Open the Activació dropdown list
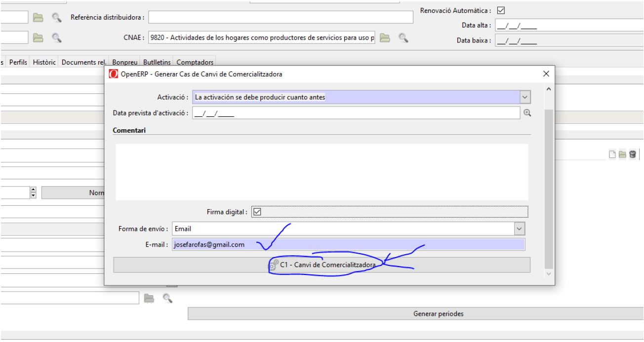Viewport: 644px width, 342px height. click(525, 97)
